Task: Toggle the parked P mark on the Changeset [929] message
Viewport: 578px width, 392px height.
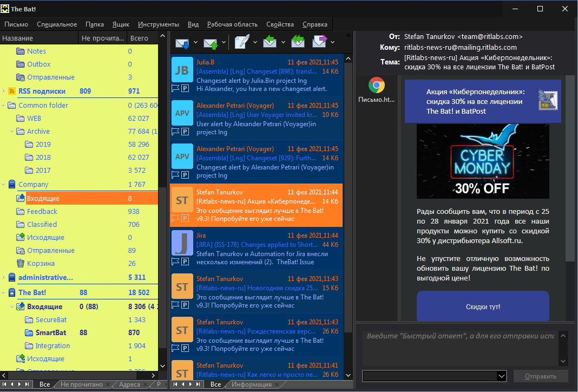Action: 185,175
